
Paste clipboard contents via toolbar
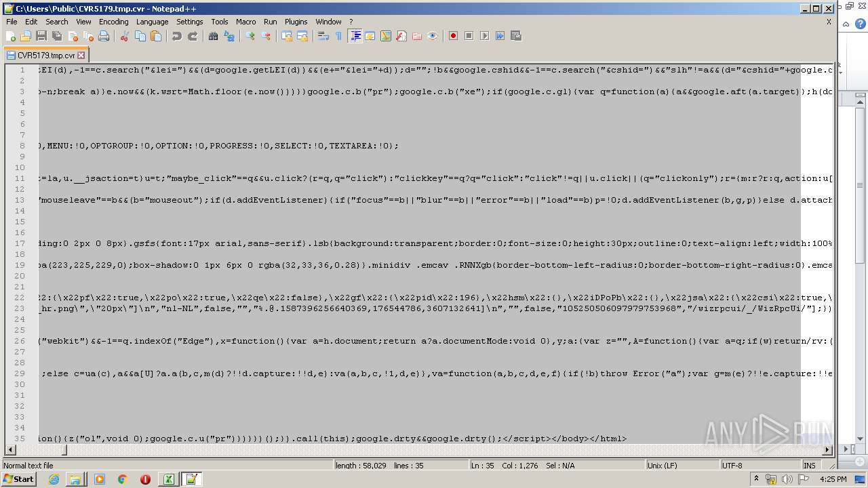156,36
